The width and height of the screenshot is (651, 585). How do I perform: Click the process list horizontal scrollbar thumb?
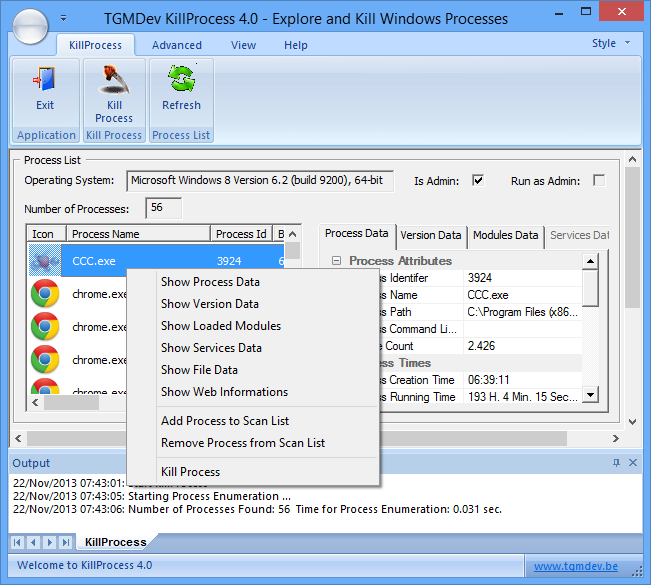point(71,402)
